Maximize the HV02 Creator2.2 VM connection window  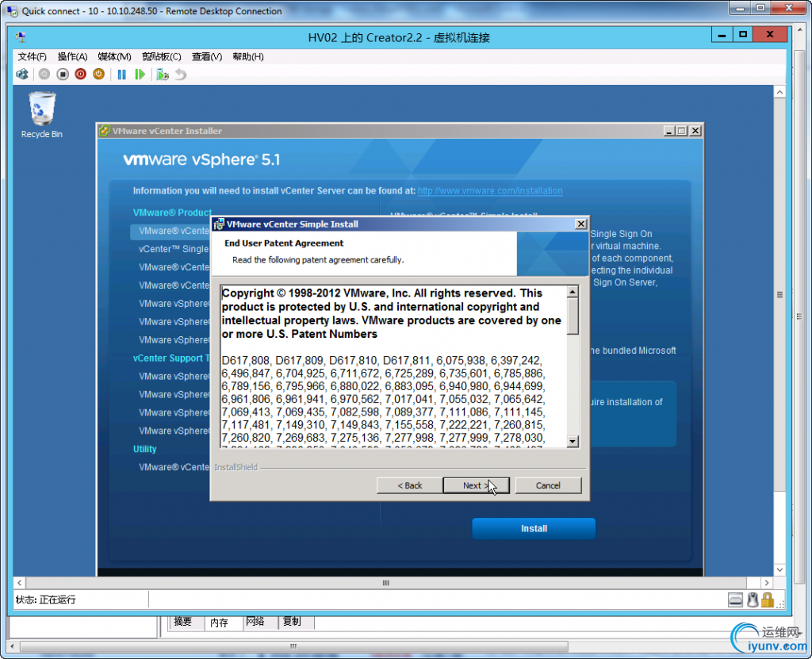(743, 35)
